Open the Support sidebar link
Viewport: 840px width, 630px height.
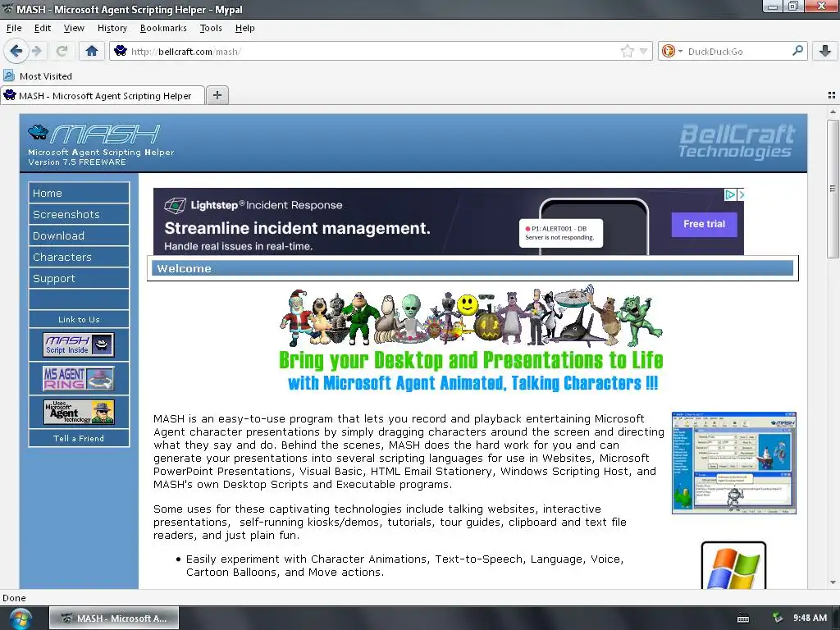[x=79, y=279]
